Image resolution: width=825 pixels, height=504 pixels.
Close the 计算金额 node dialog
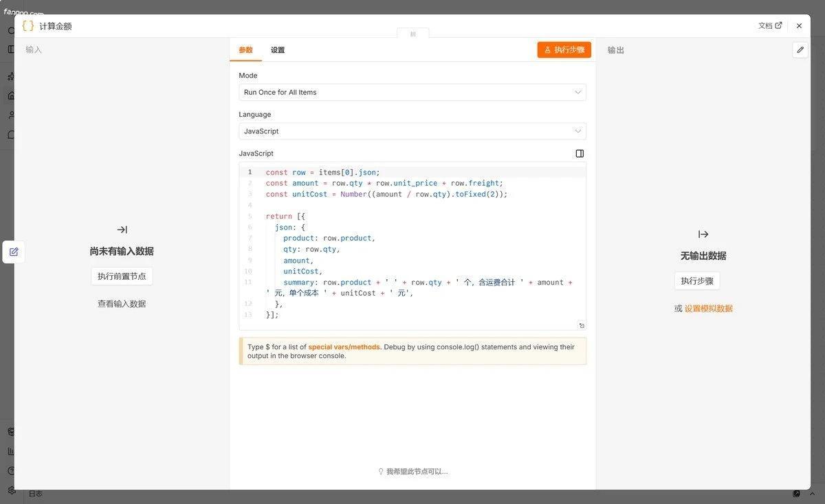pos(799,25)
